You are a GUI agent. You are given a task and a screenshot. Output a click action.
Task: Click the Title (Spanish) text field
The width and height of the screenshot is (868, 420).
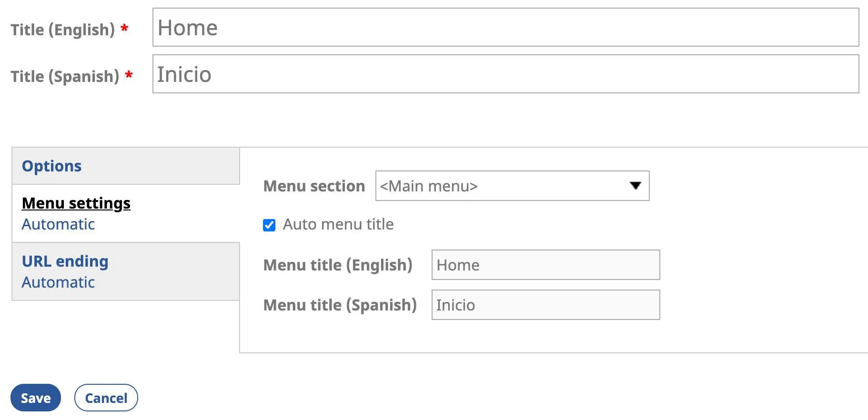coord(505,74)
